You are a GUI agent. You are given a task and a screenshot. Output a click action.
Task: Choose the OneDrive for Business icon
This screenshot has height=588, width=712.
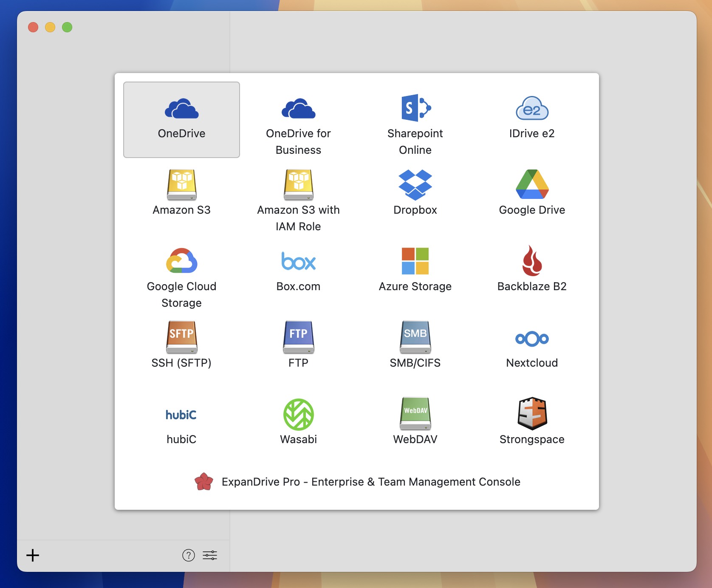(x=298, y=108)
